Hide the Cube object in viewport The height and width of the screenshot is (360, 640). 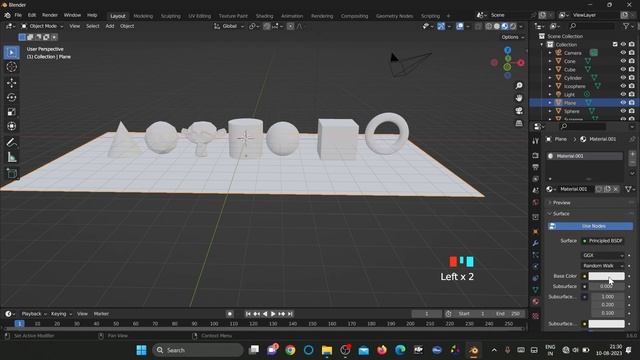pyautogui.click(x=623, y=70)
